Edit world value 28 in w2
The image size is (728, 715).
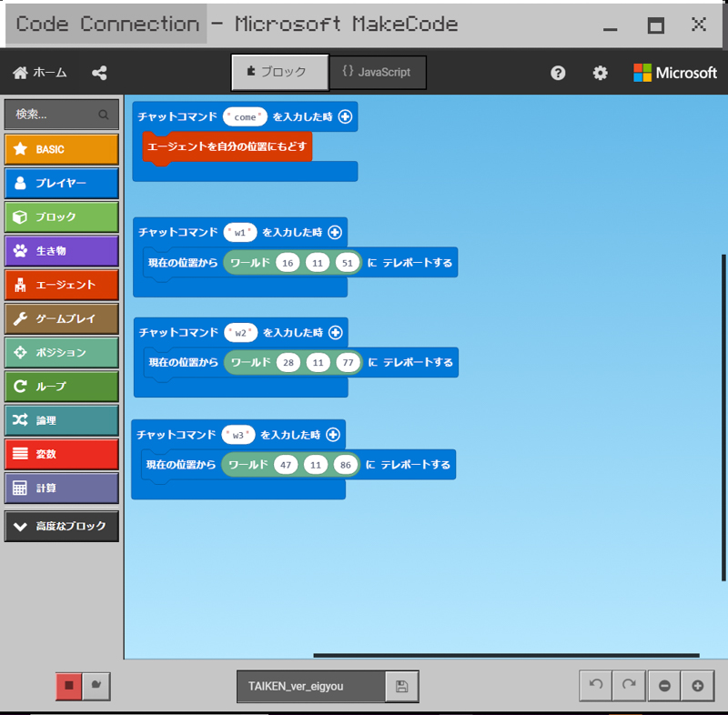[288, 362]
